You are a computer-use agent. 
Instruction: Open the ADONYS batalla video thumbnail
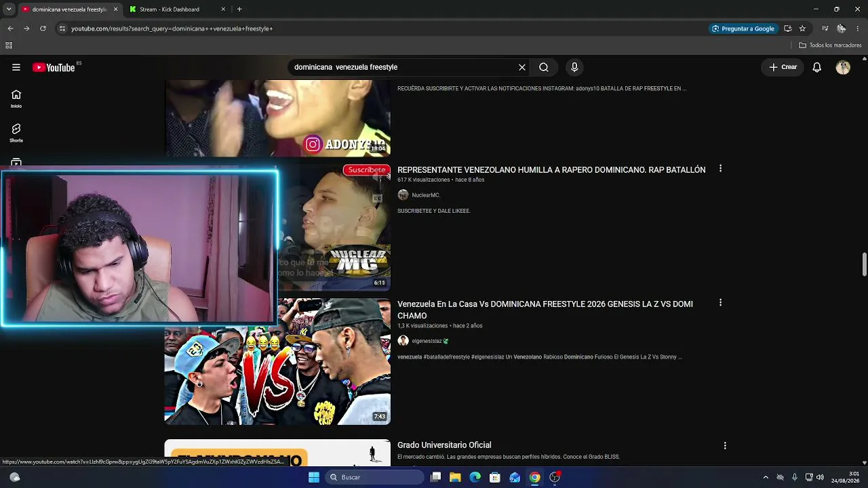(277, 118)
